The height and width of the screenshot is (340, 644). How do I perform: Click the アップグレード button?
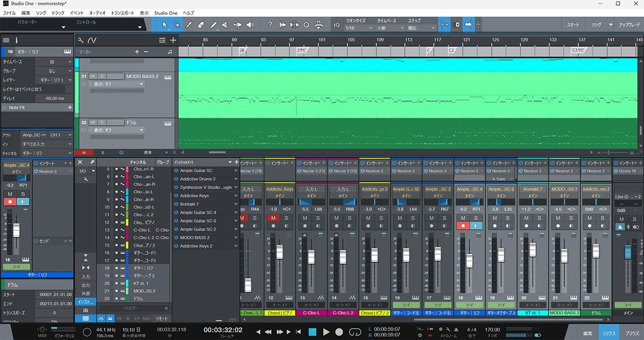[x=629, y=24]
